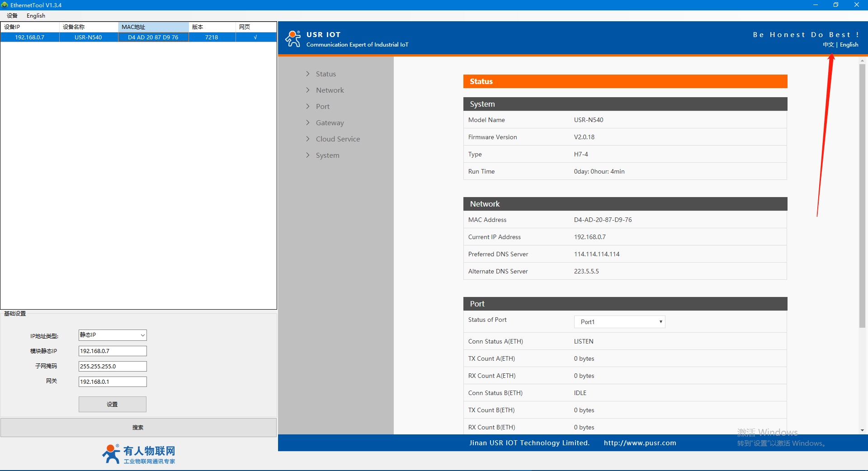Click the 有人物联网 logo at bottom

[x=138, y=454]
